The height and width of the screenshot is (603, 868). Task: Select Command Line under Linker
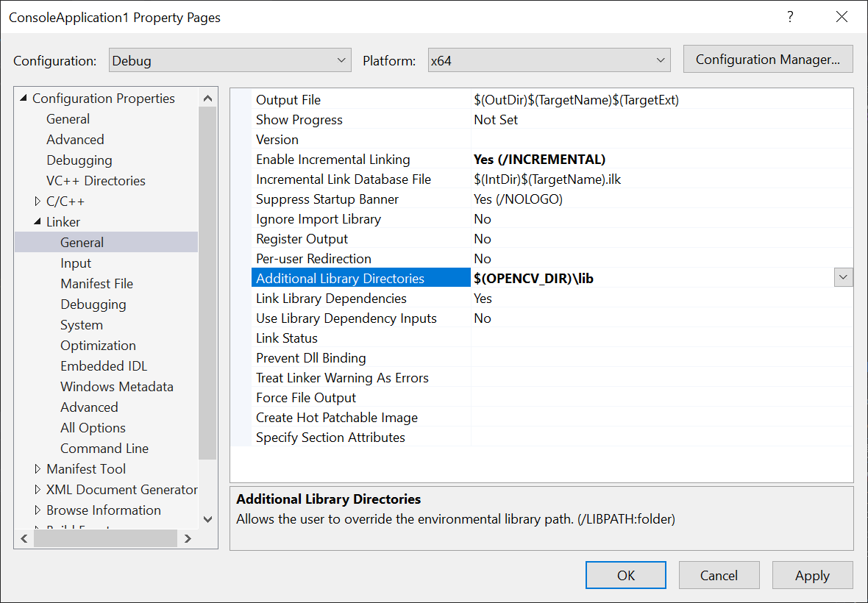click(x=104, y=448)
